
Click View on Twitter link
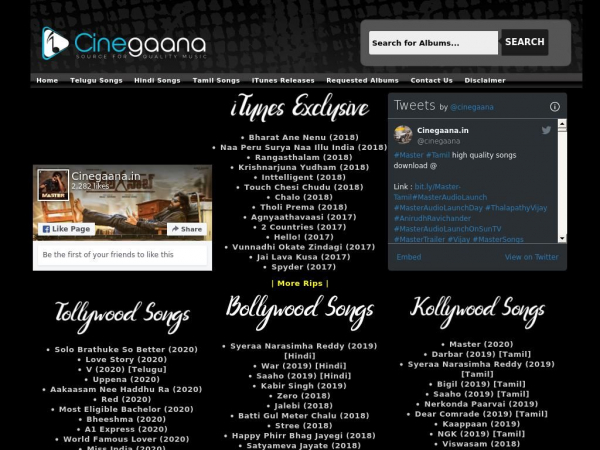click(x=531, y=257)
